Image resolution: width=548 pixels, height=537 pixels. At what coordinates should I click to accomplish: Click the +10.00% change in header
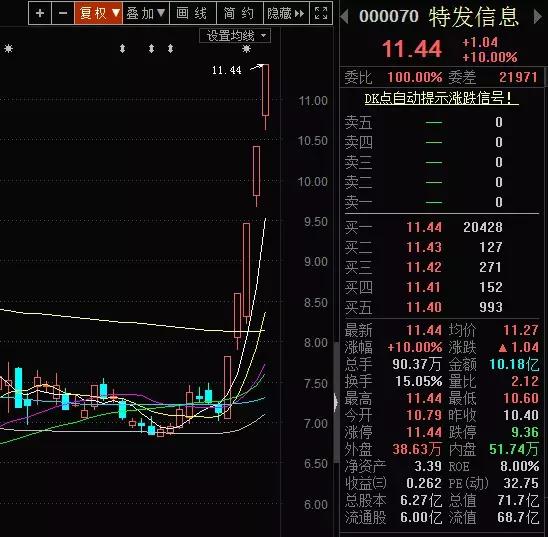(x=490, y=57)
